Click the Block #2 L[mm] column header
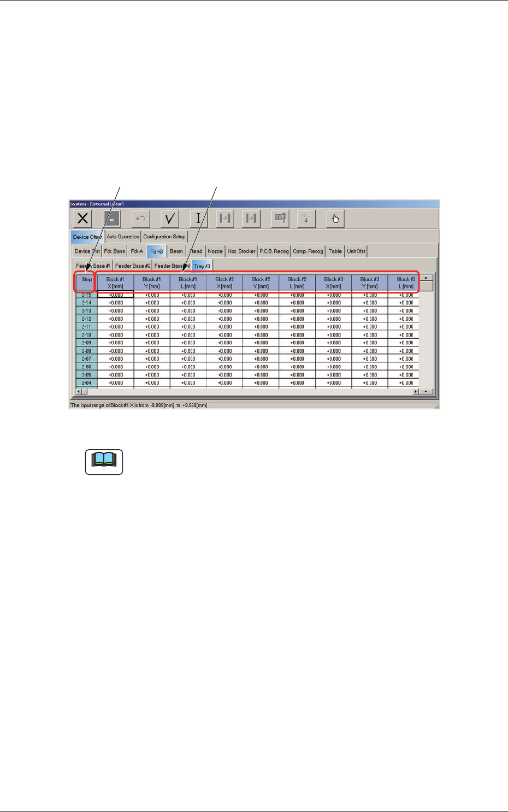The width and height of the screenshot is (508, 812). pos(297,283)
